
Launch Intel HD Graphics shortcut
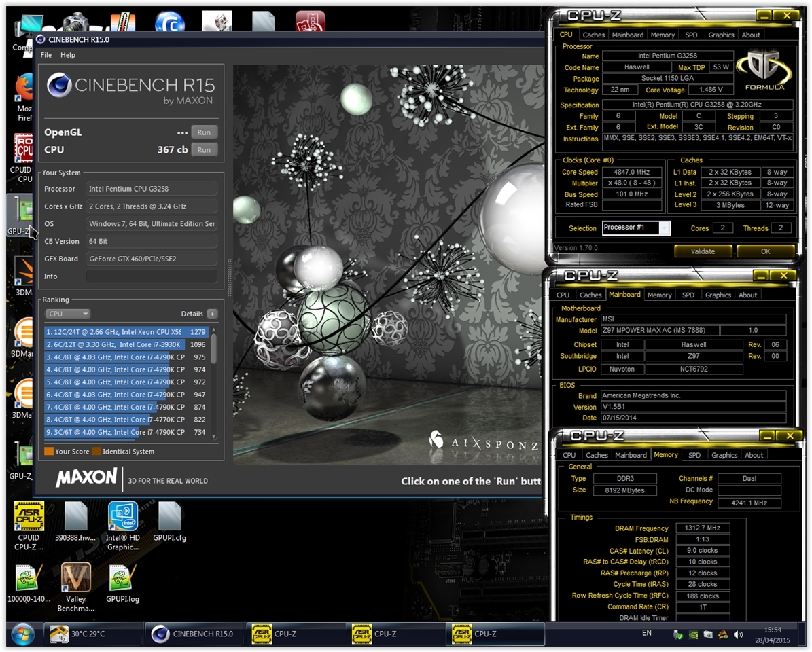pyautogui.click(x=123, y=525)
